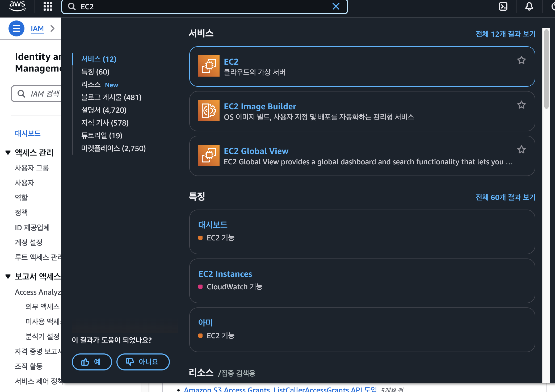The width and height of the screenshot is (555, 392).
Task: Click the search results vertical scrollbar
Action: 546,69
